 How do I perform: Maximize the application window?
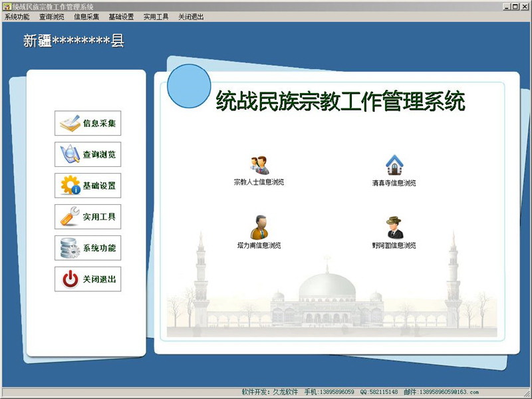point(515,7)
